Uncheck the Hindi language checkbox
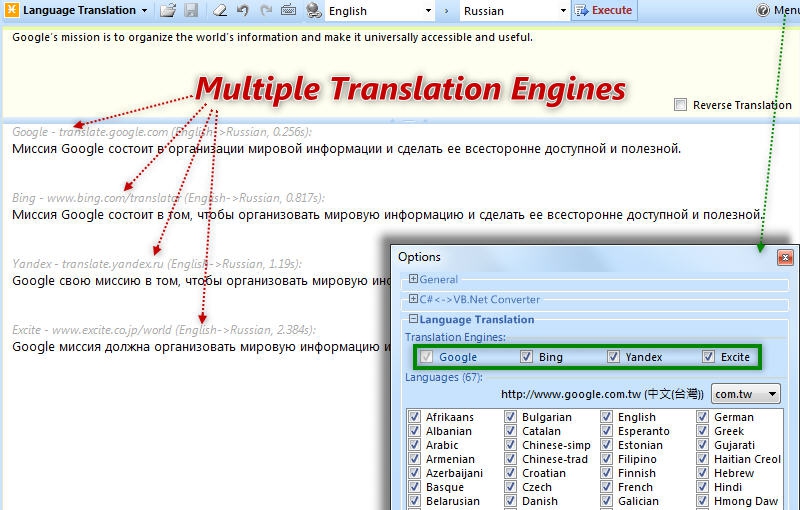The height and width of the screenshot is (510, 800). pos(703,487)
